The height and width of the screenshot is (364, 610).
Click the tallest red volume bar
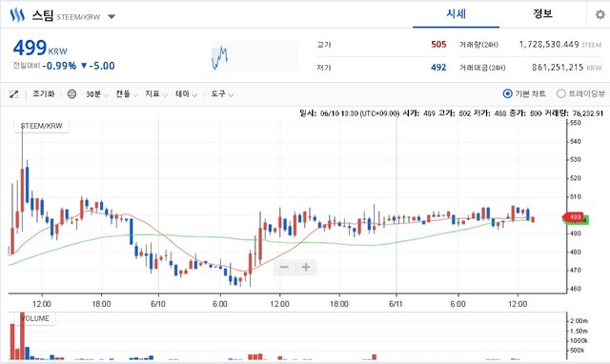click(x=22, y=336)
